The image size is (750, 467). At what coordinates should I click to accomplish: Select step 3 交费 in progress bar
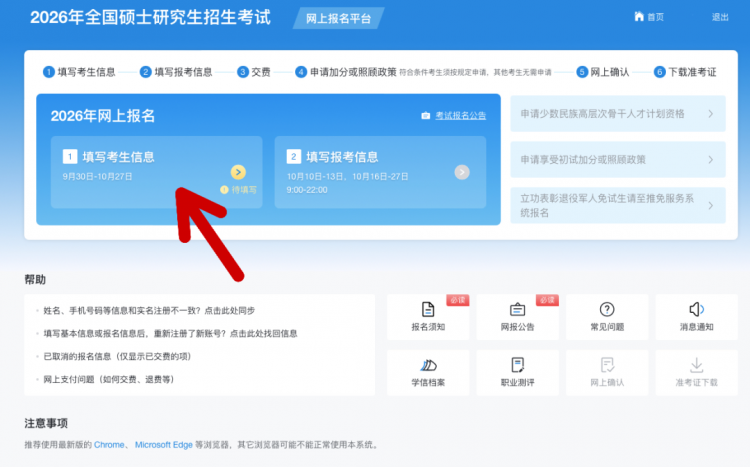[x=254, y=72]
